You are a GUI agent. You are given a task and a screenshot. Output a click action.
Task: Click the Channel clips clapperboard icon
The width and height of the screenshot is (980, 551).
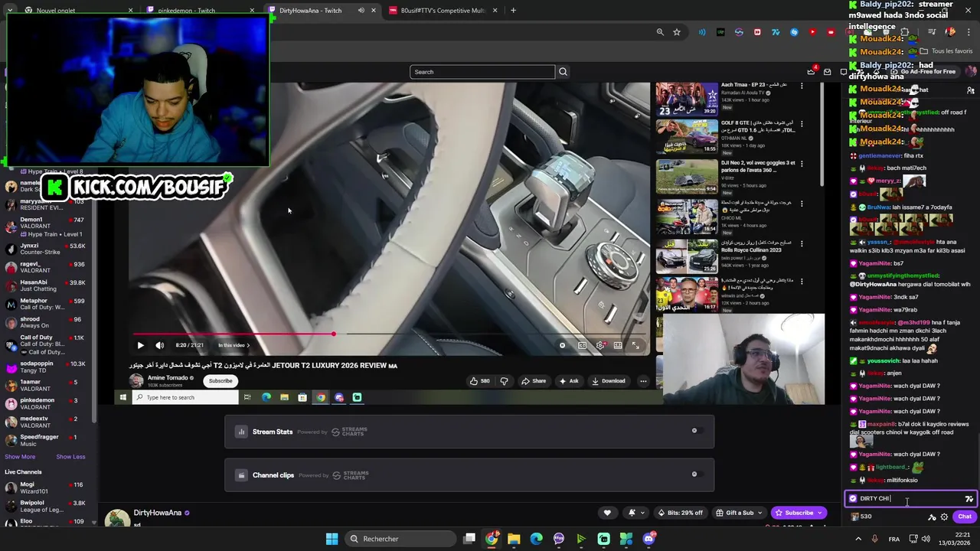point(241,475)
